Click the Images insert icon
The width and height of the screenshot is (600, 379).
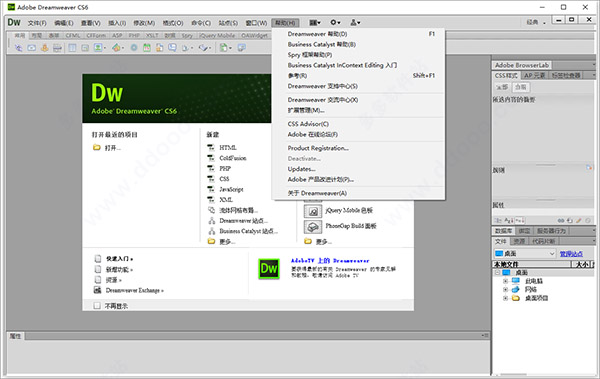pos(98,47)
